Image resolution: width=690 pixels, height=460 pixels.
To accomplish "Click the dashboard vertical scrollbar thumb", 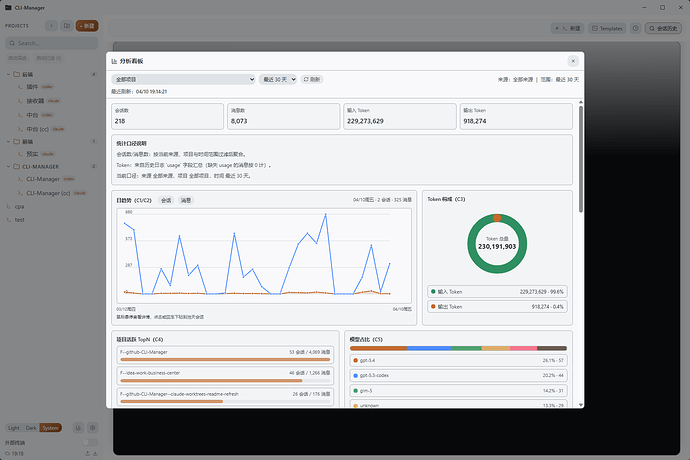I will pos(580,158).
